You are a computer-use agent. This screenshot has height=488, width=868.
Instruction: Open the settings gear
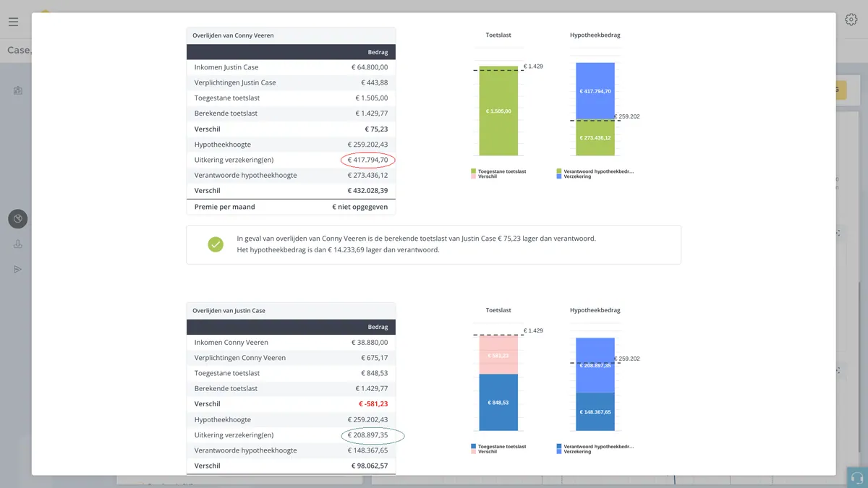(x=851, y=20)
